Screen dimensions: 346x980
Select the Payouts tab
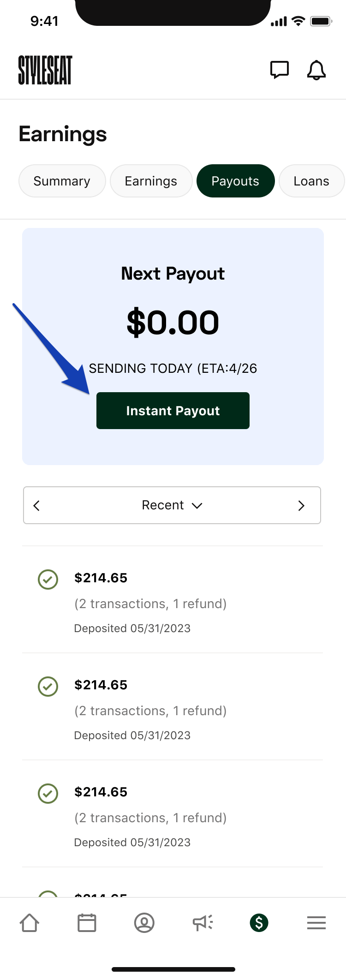[235, 181]
